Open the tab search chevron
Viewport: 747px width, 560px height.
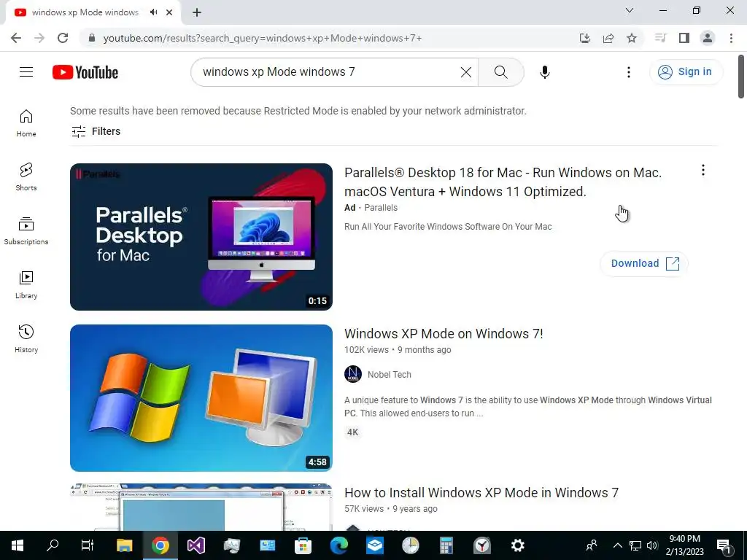coord(629,10)
